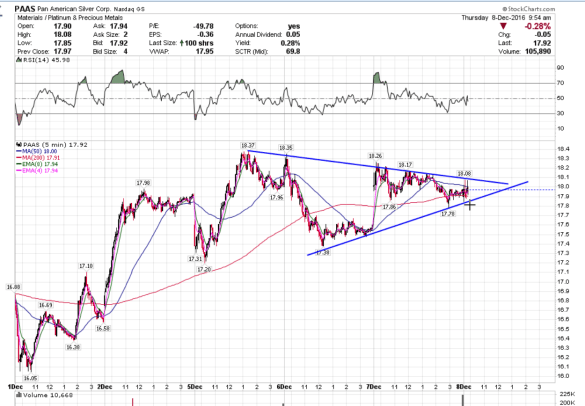
Task: Click the Bid price 17.92 in the quote table
Action: pos(119,43)
